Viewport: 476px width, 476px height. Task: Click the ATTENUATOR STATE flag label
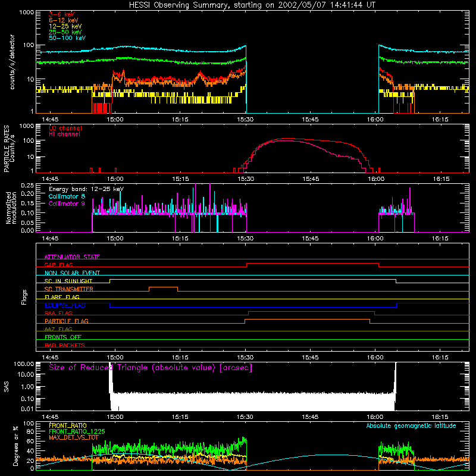pyautogui.click(x=72, y=257)
